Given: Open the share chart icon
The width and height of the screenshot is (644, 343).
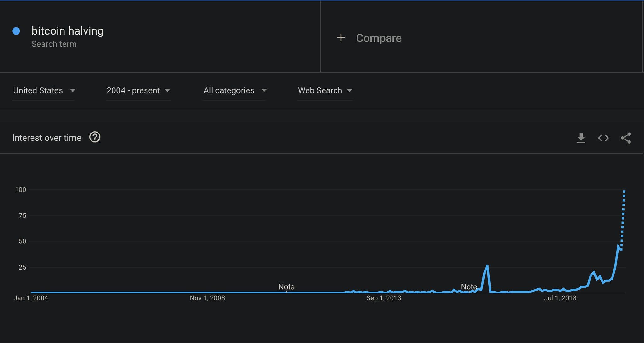Looking at the screenshot, I should (625, 138).
